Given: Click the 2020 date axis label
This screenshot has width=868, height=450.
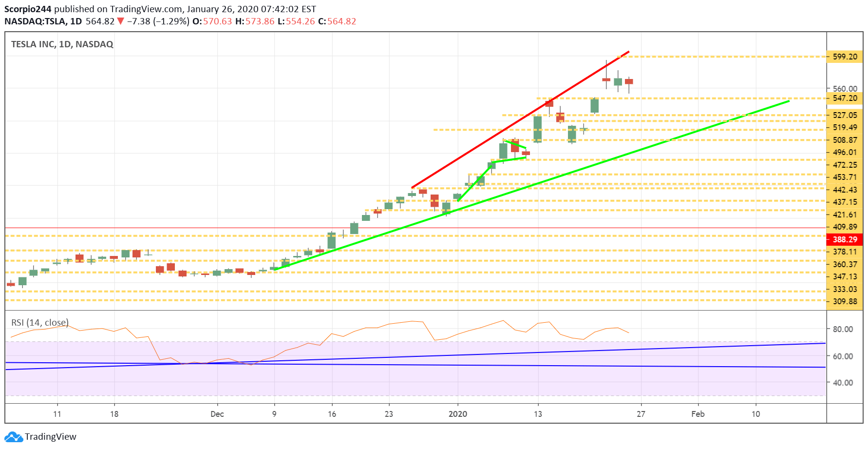Looking at the screenshot, I should pyautogui.click(x=457, y=414).
